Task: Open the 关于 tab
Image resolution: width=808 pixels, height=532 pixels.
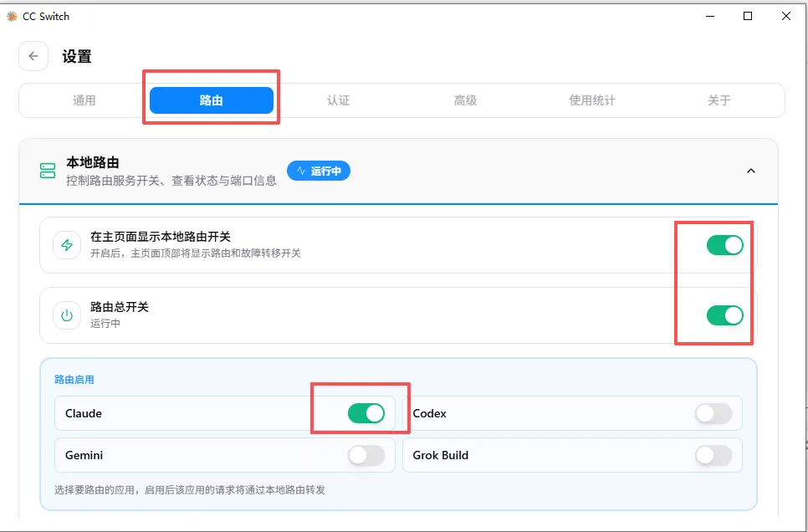Action: tap(719, 100)
